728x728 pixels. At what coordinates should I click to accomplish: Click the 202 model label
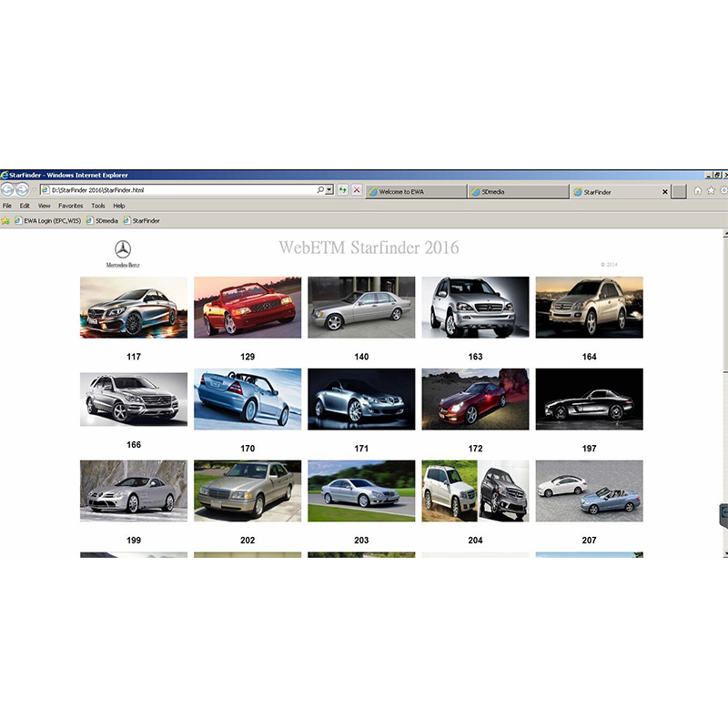click(248, 541)
